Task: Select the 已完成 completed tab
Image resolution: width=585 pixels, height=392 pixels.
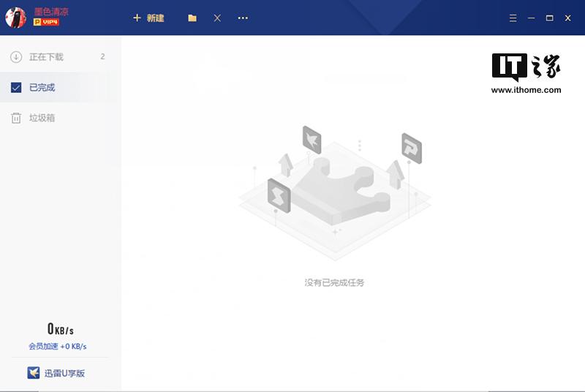Action: click(42, 88)
